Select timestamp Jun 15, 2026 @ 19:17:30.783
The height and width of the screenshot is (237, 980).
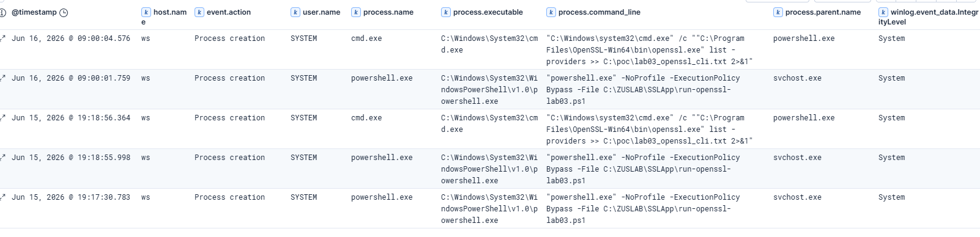tap(71, 197)
